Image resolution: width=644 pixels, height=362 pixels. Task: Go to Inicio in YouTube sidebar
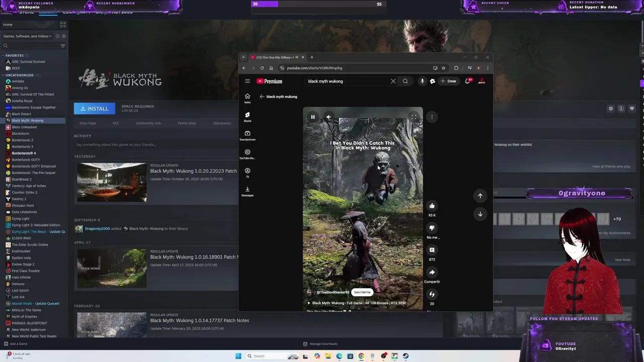pyautogui.click(x=247, y=98)
